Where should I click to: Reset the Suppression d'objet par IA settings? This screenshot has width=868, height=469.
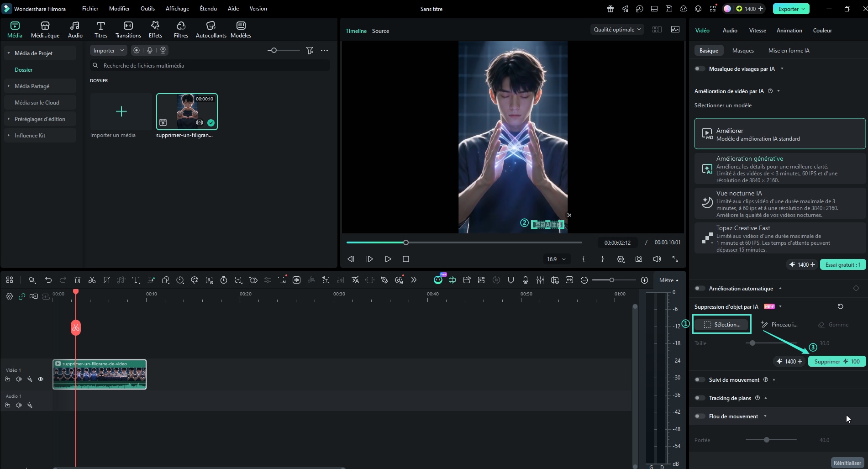(x=841, y=306)
